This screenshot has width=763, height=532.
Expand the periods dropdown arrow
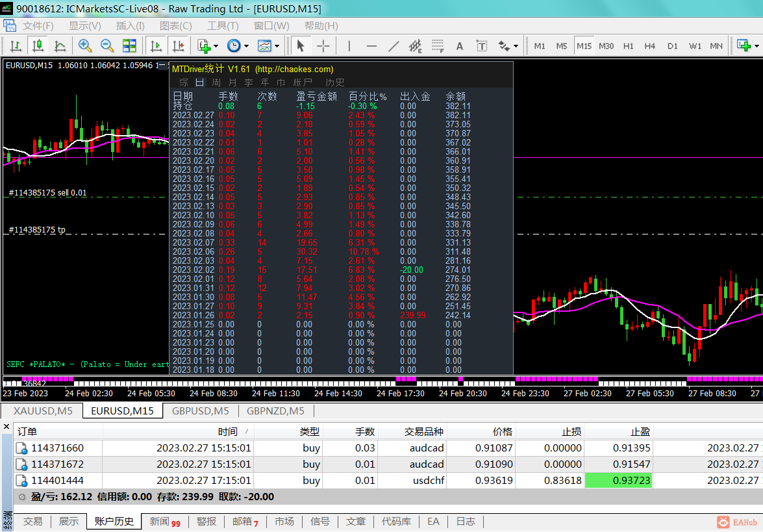(246, 46)
